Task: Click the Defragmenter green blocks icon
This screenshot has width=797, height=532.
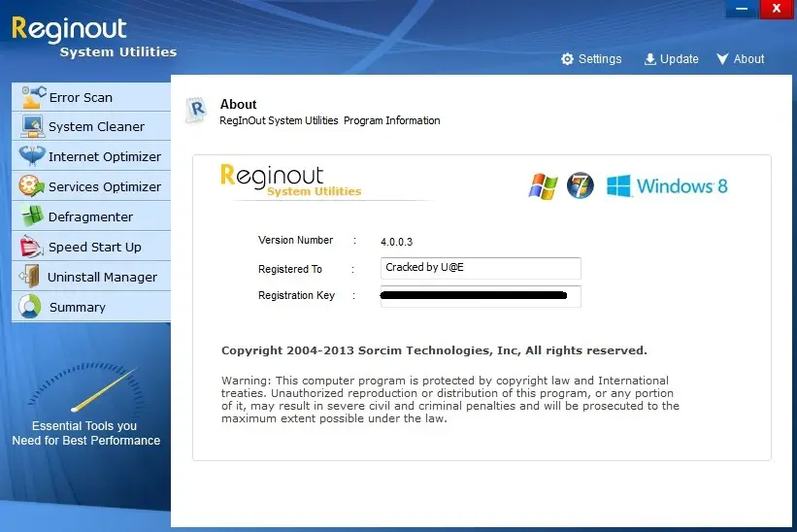Action: (x=33, y=216)
